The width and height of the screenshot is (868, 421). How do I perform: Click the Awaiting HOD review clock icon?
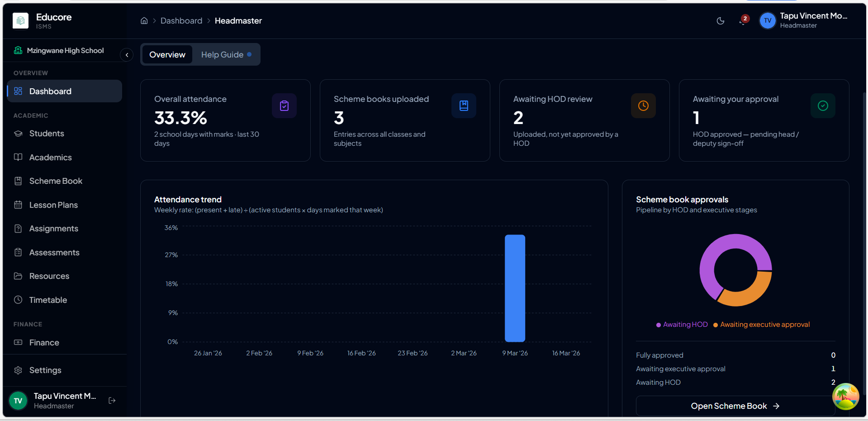pyautogui.click(x=643, y=105)
